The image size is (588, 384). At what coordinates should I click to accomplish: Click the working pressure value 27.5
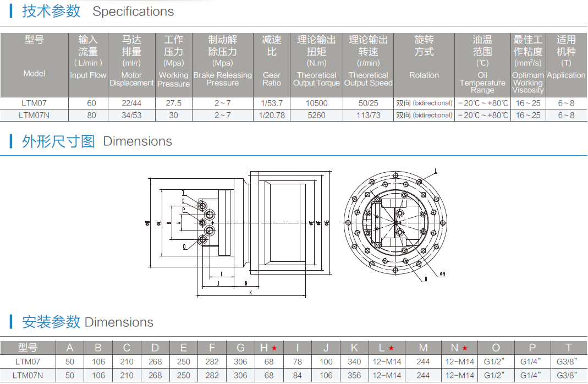click(x=174, y=103)
